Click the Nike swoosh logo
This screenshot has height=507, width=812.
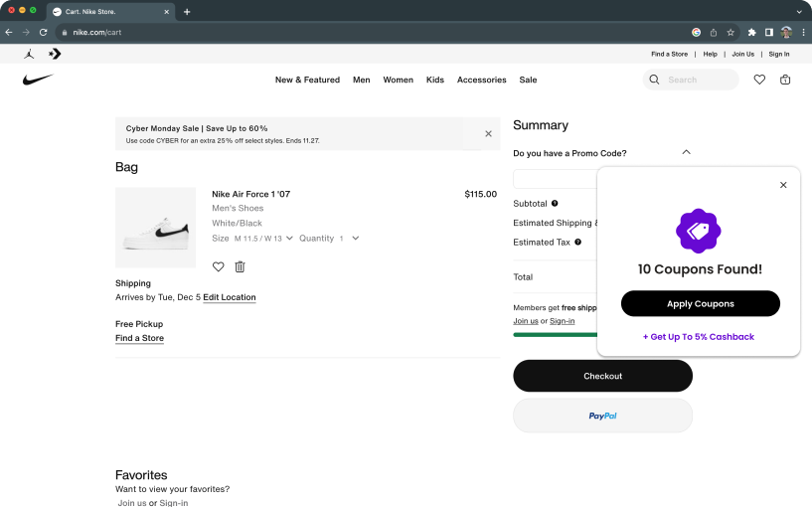pos(38,80)
